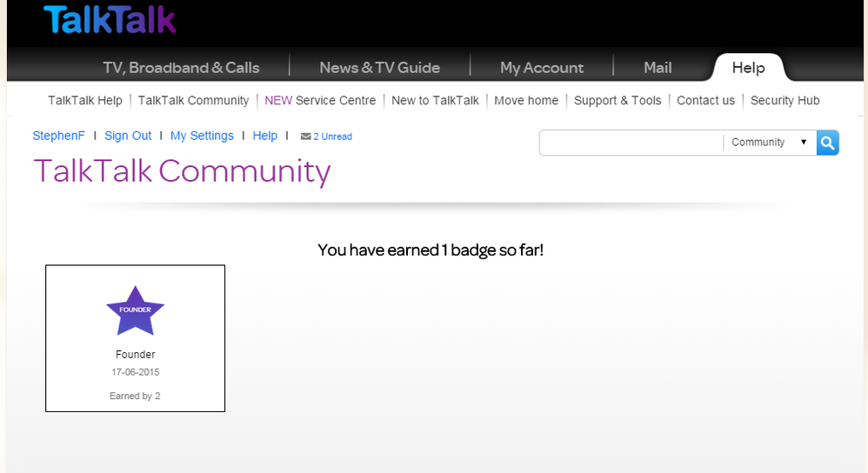Open the Move home link
Image resolution: width=868 pixels, height=473 pixels.
click(x=526, y=100)
